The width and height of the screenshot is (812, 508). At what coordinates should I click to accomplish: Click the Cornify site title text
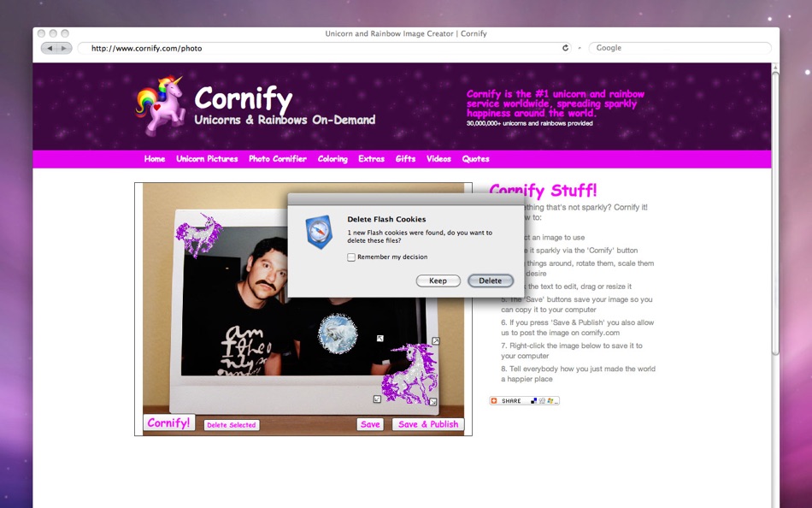pos(244,98)
